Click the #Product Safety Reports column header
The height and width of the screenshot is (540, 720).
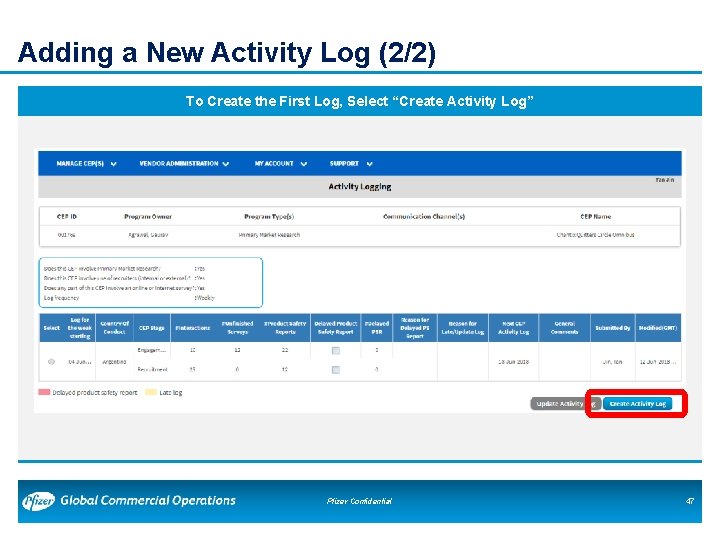pos(285,328)
